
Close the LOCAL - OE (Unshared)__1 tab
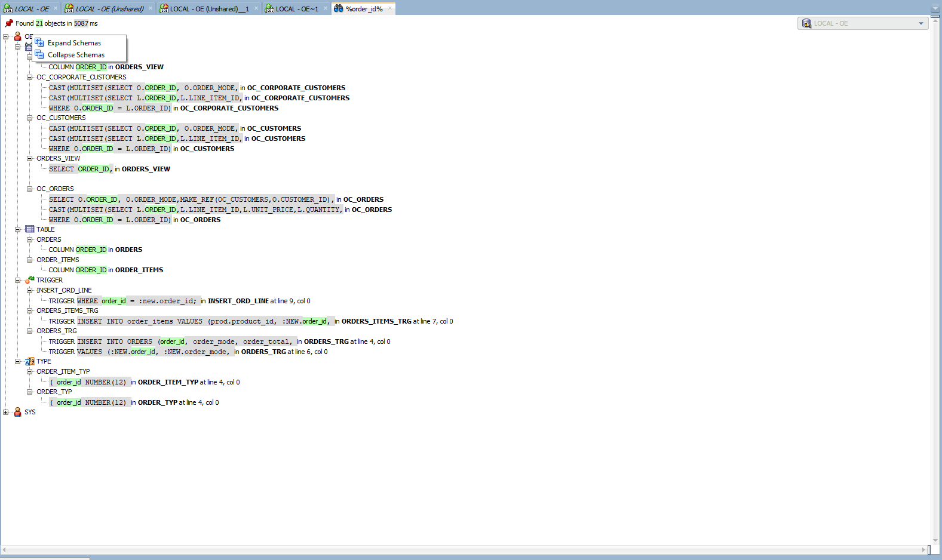(x=256, y=8)
